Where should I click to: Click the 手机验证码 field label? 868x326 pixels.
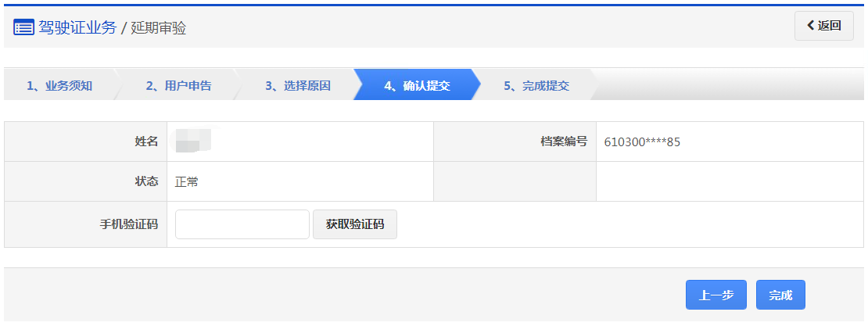(x=129, y=224)
